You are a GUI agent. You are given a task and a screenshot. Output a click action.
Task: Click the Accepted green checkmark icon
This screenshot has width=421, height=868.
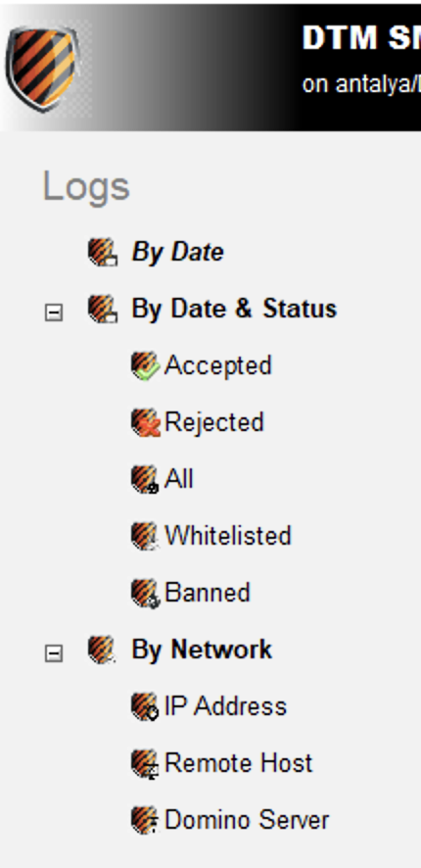(x=146, y=365)
